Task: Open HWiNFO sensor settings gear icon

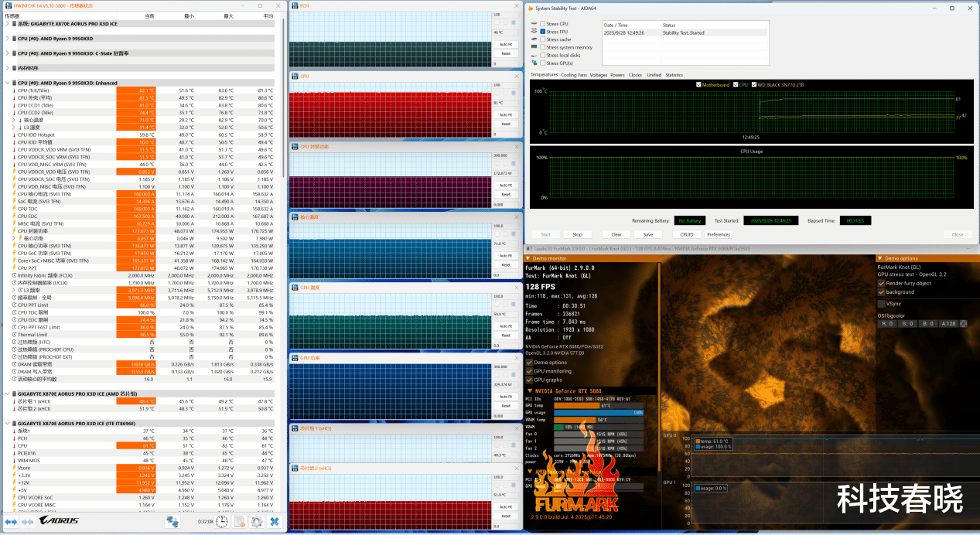Action: click(x=257, y=522)
